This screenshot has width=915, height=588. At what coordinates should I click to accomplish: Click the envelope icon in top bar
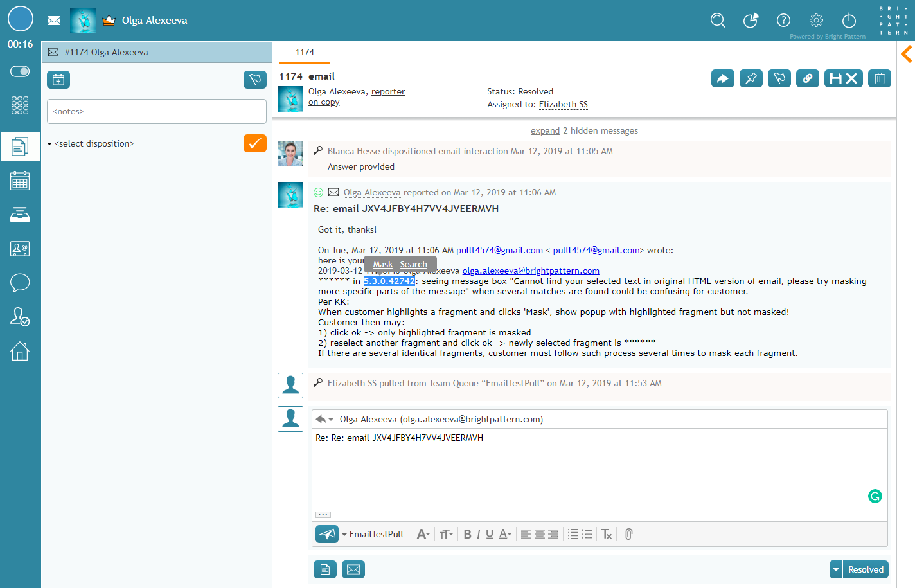(54, 21)
